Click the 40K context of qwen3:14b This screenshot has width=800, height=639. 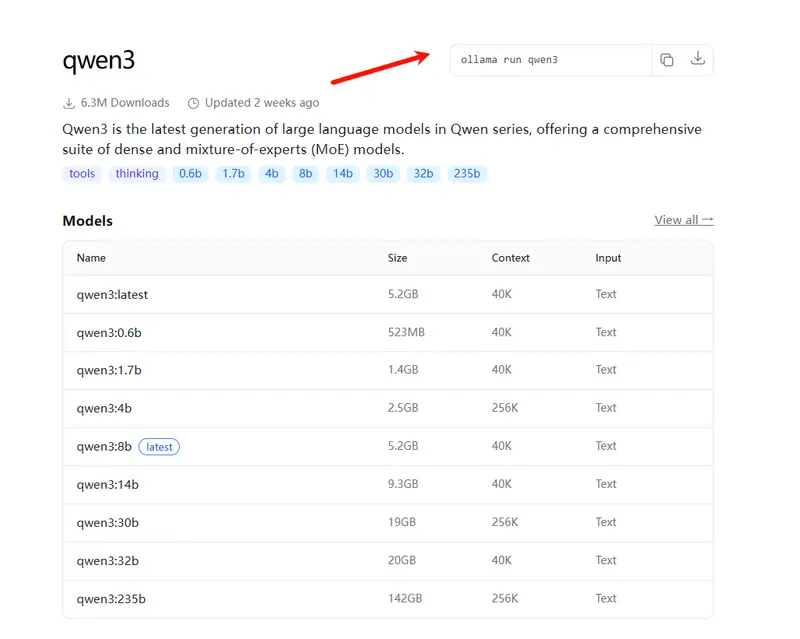(502, 484)
